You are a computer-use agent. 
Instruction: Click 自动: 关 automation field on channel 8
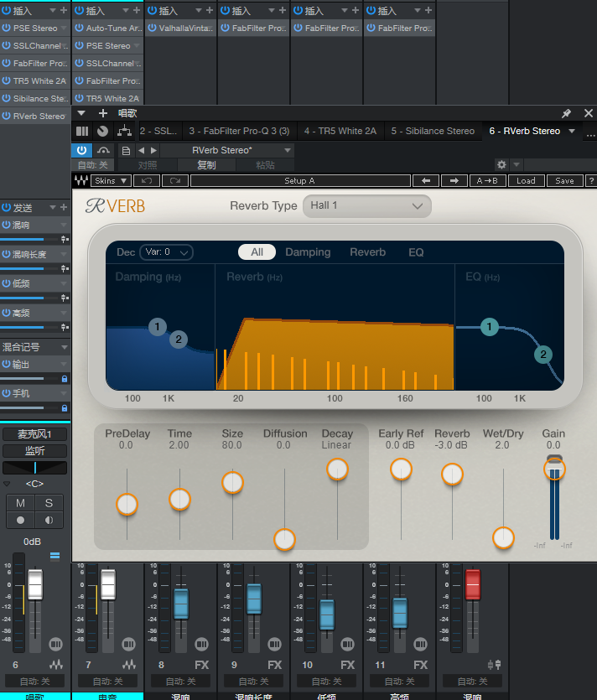click(x=181, y=681)
